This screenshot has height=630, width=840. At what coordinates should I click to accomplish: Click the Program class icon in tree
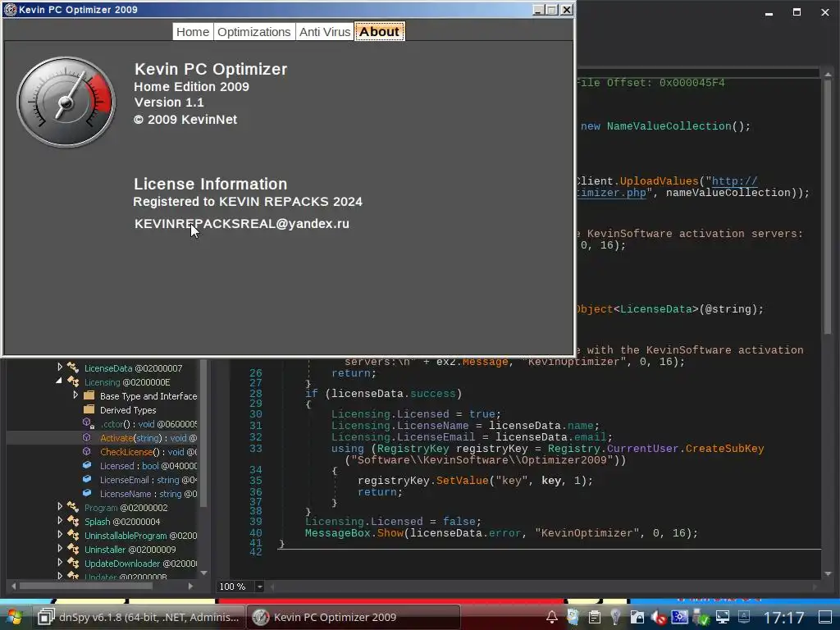(73, 507)
